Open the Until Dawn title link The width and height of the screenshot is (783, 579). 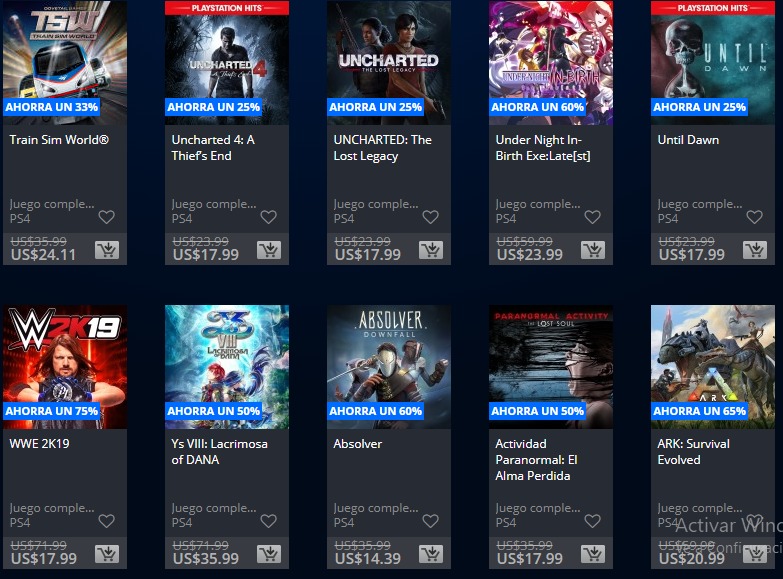688,140
